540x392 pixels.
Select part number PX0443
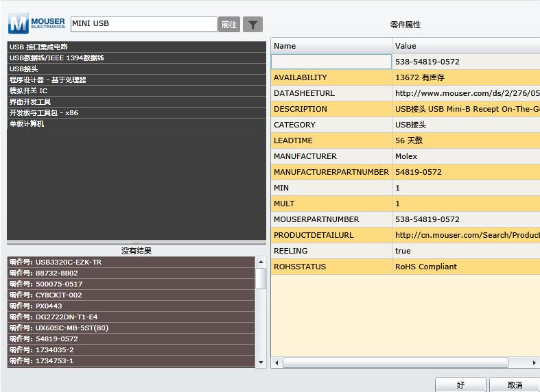click(131, 306)
